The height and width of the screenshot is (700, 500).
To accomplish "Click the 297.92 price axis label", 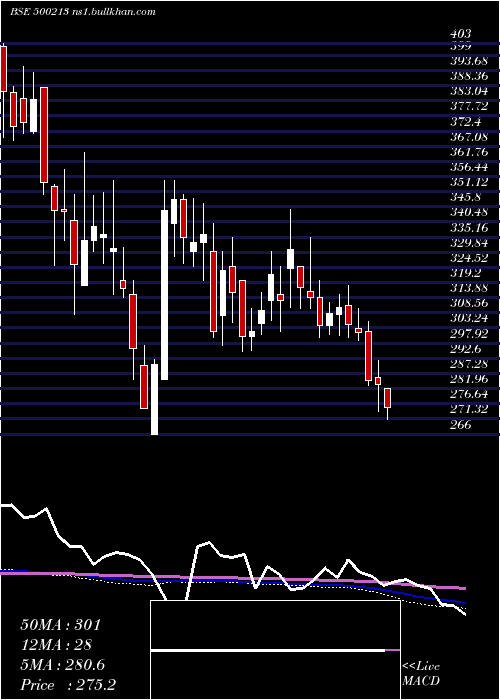I will tap(469, 334).
